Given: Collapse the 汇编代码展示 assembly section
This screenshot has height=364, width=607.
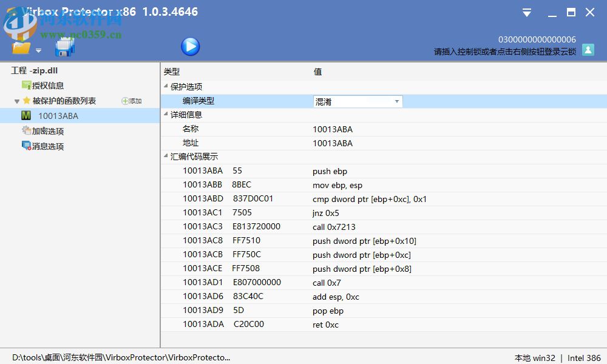Looking at the screenshot, I should pos(166,157).
